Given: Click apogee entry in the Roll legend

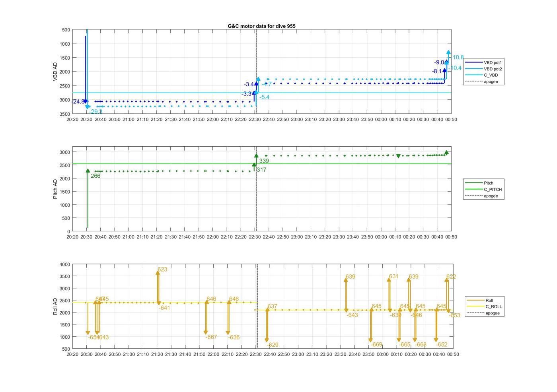Looking at the screenshot, I should coord(483,313).
